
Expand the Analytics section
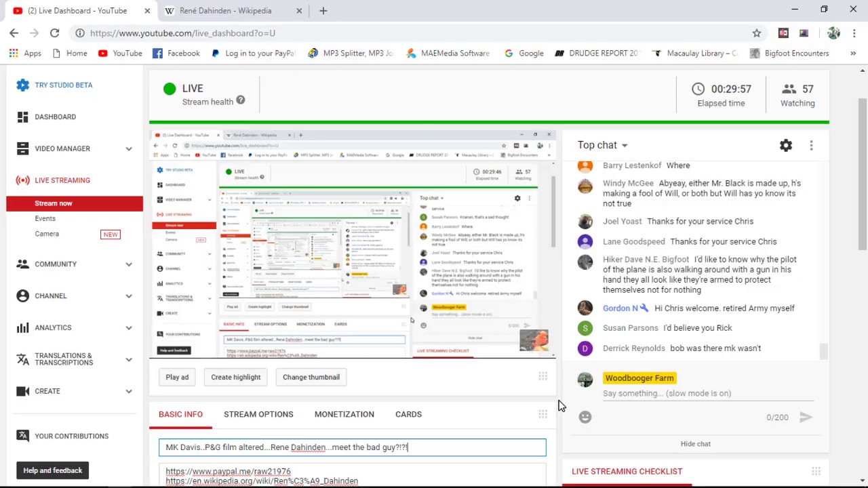tap(129, 327)
